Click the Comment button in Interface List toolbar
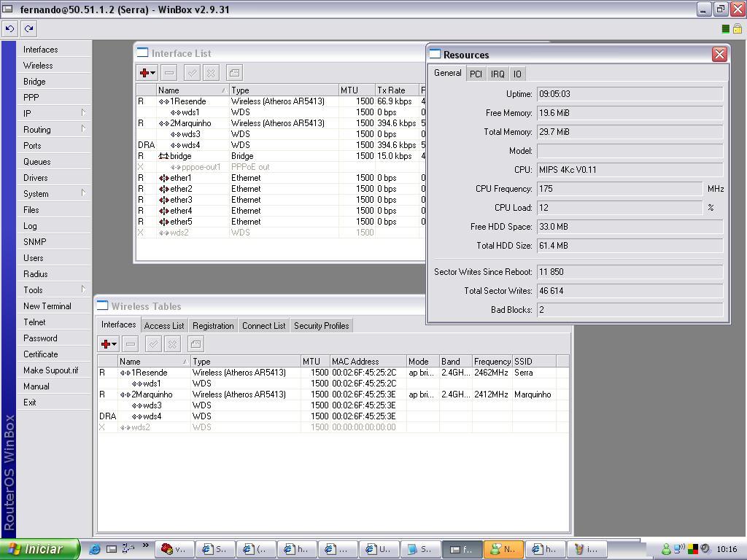 pyautogui.click(x=234, y=73)
